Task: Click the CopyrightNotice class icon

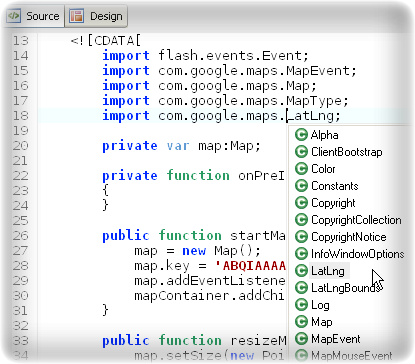Action: (301, 237)
